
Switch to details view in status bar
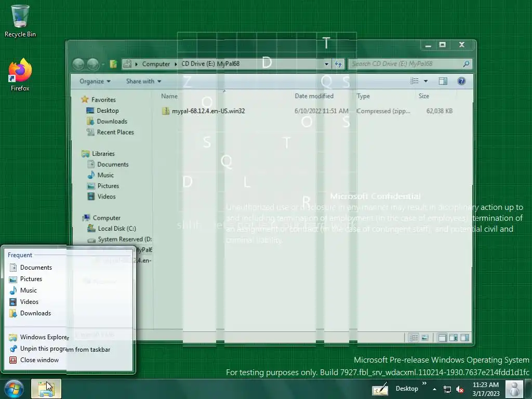pyautogui.click(x=413, y=338)
